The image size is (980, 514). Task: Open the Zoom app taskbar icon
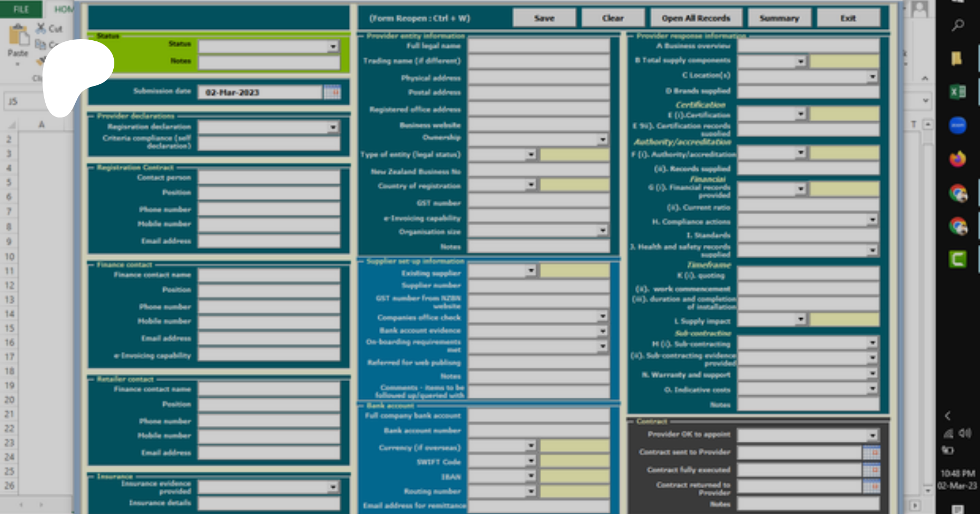coord(958,125)
